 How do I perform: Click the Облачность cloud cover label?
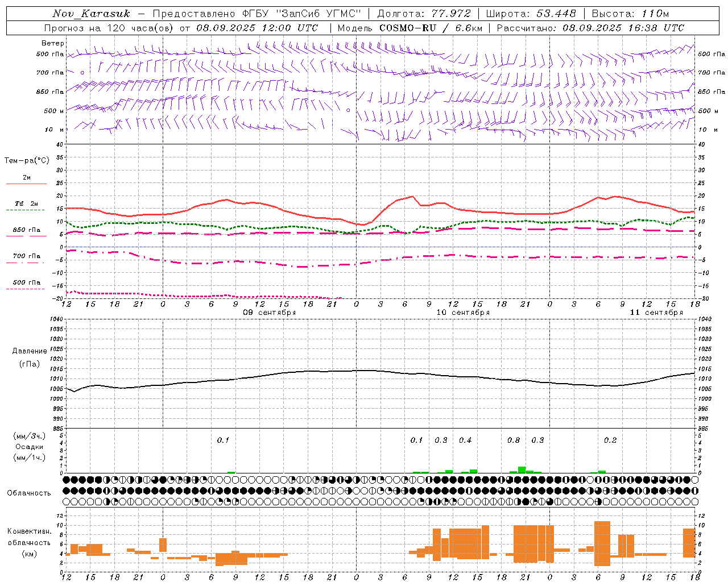click(29, 493)
